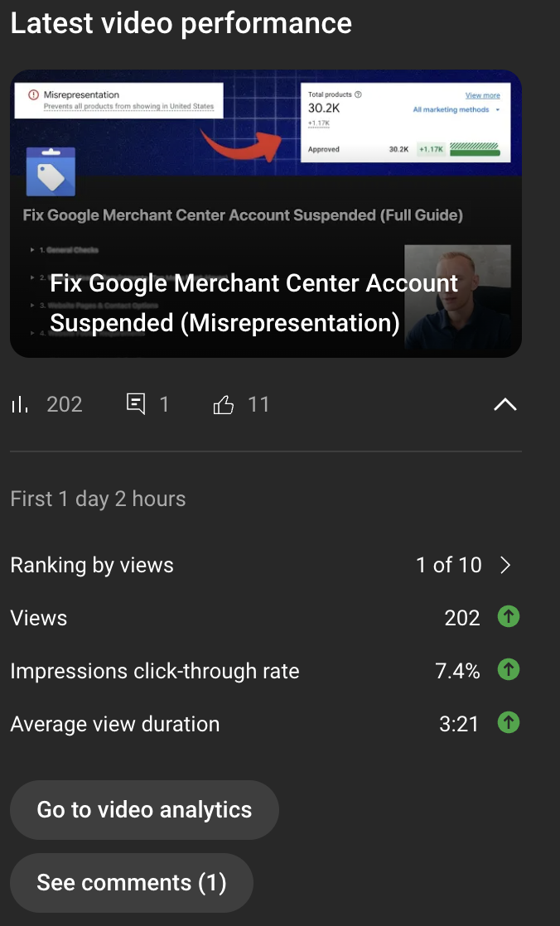Open analytics via the bar chart icon
Viewport: 560px width, 926px height.
click(21, 404)
